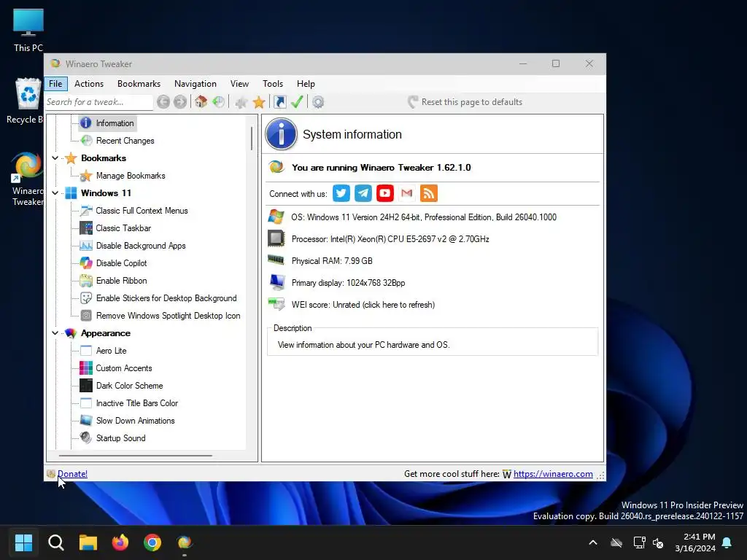Select Aero Lite tree item
This screenshot has width=747, height=560.
click(112, 351)
